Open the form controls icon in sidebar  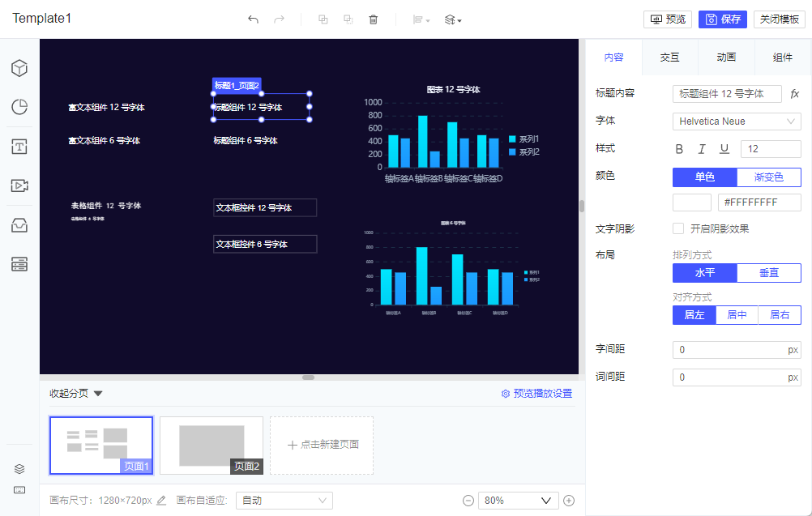click(x=19, y=264)
